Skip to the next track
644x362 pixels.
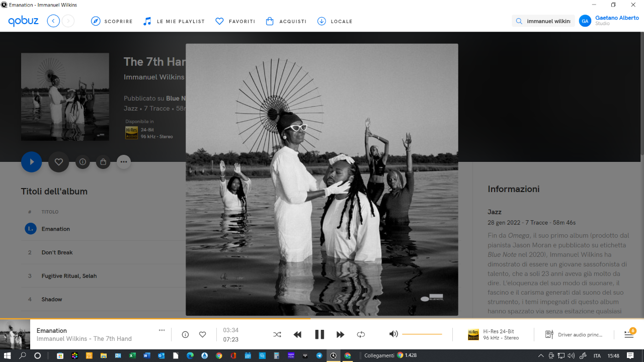(341, 334)
